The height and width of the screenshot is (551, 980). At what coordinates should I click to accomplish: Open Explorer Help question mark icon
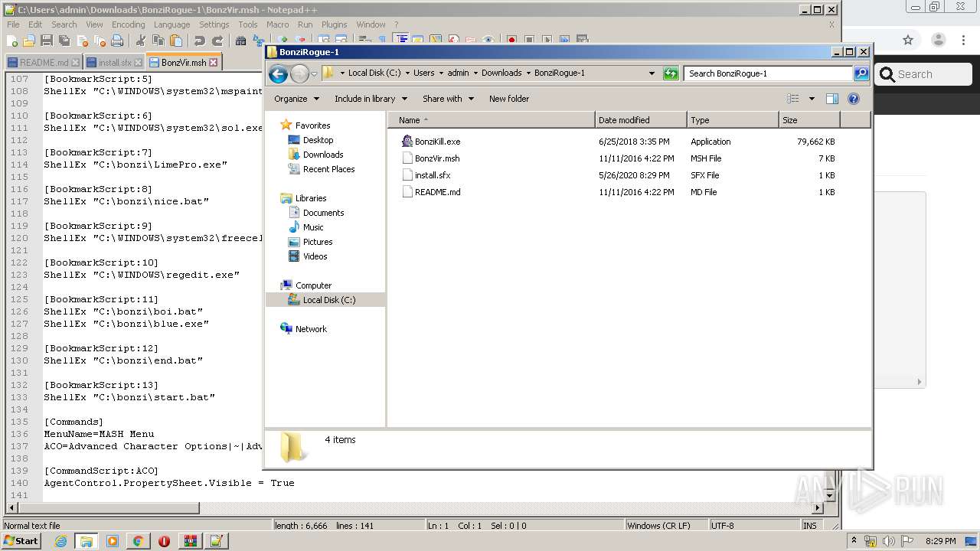point(854,99)
